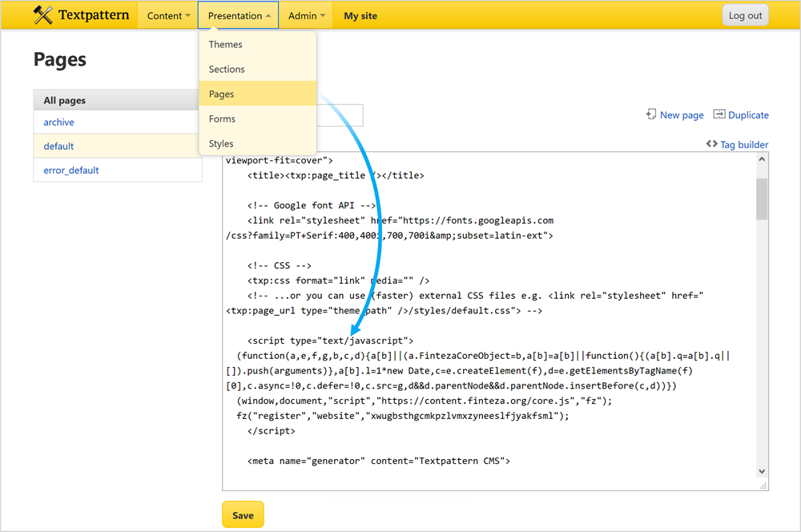Click the code editor scrollbar thumb
This screenshot has height=532, width=801.
(x=762, y=198)
